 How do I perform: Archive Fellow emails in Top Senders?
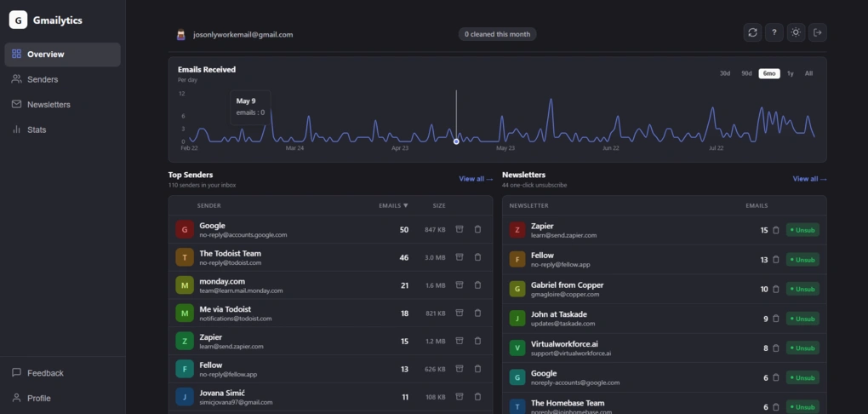[459, 369]
